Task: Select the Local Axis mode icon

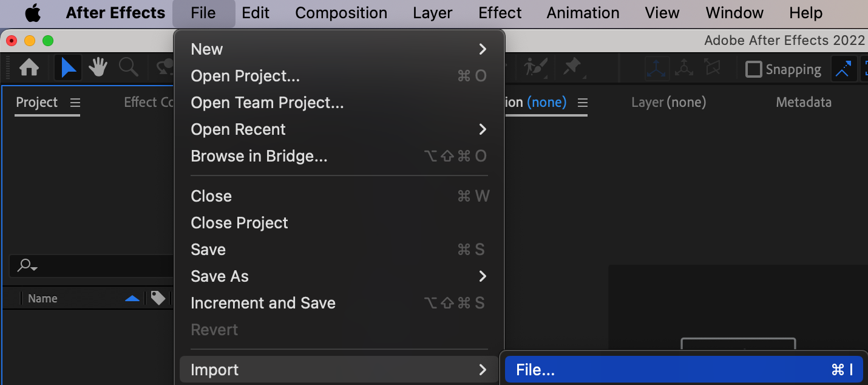Action: coord(657,69)
